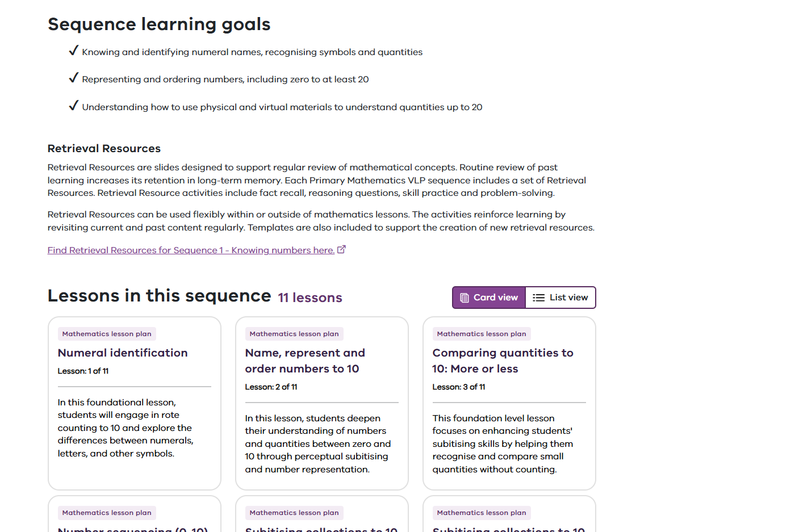Click 'Mathematics lesson plan' tag on Comparing quantities card
The image size is (799, 532).
pos(482,334)
